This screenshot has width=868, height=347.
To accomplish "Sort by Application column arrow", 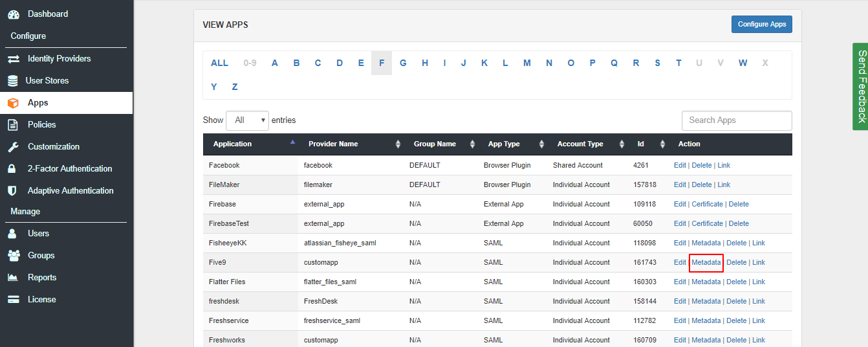I will (292, 142).
